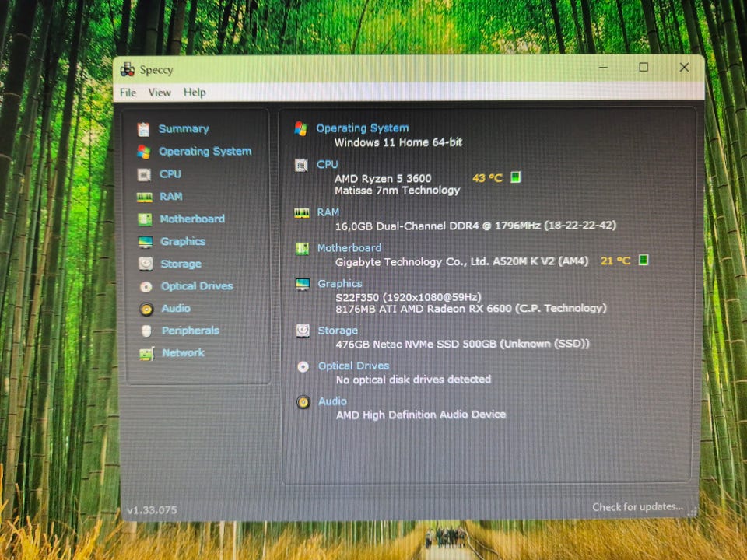Select Summary in the sidebar
The image size is (747, 560).
(184, 128)
